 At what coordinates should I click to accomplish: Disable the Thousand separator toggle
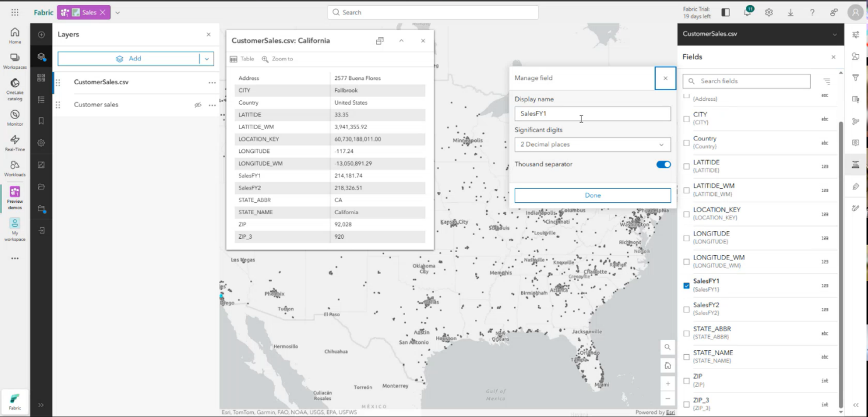coord(663,164)
